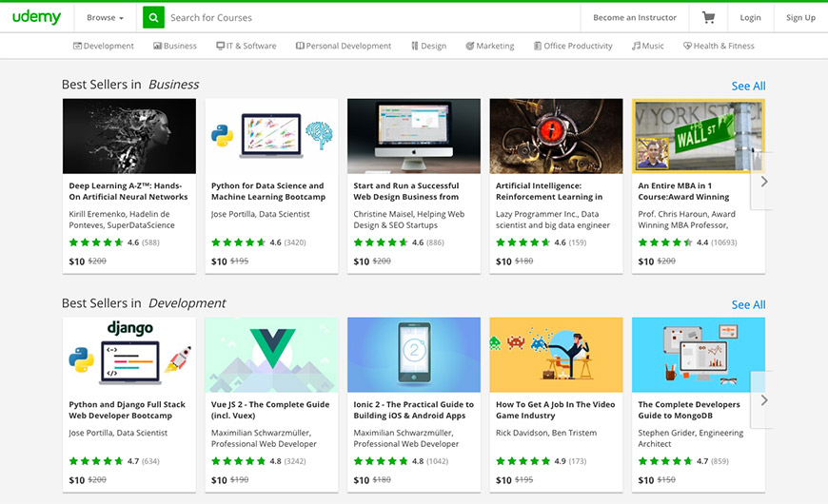Screen dimensions: 828x504
Task: Click See All for Business best sellers
Action: pos(748,86)
